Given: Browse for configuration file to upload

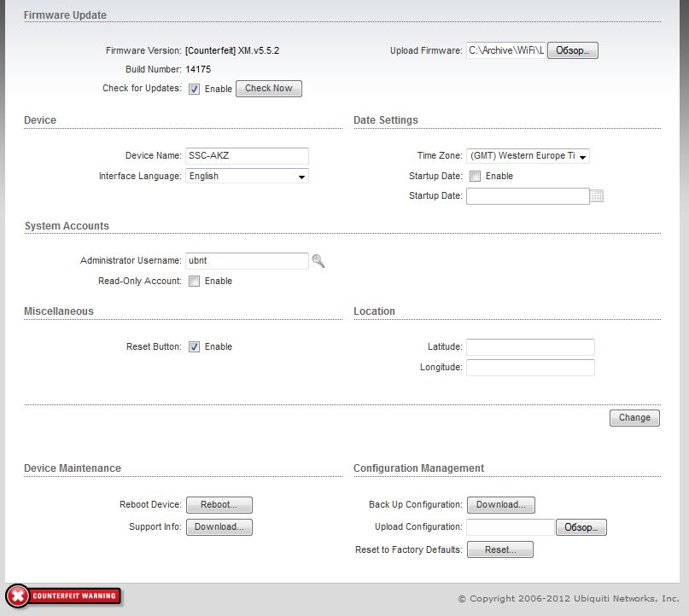Looking at the screenshot, I should [581, 528].
